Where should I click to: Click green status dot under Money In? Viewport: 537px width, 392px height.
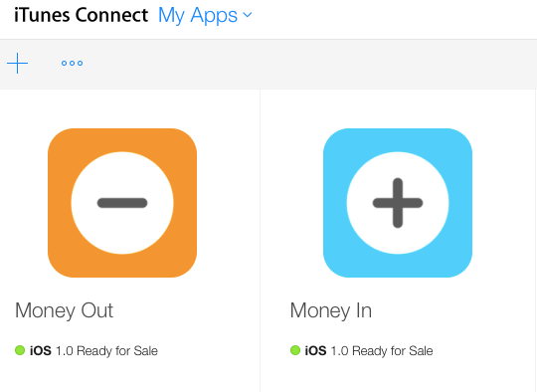click(x=295, y=350)
